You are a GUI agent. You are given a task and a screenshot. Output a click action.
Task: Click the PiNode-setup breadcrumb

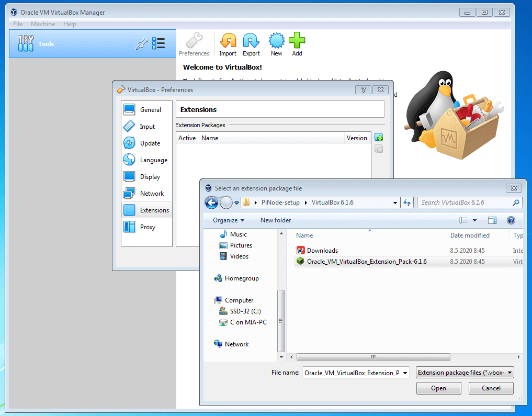(x=280, y=203)
